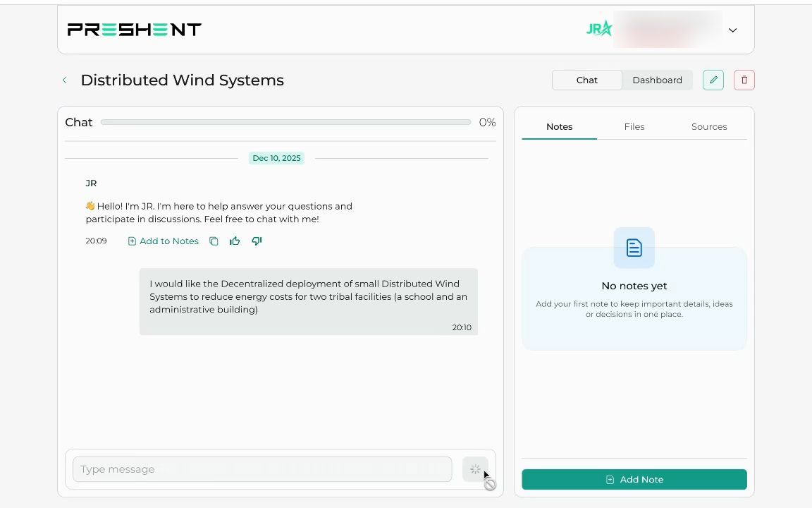This screenshot has width=812, height=508.
Task: Click the Preshent logo
Action: (x=134, y=30)
